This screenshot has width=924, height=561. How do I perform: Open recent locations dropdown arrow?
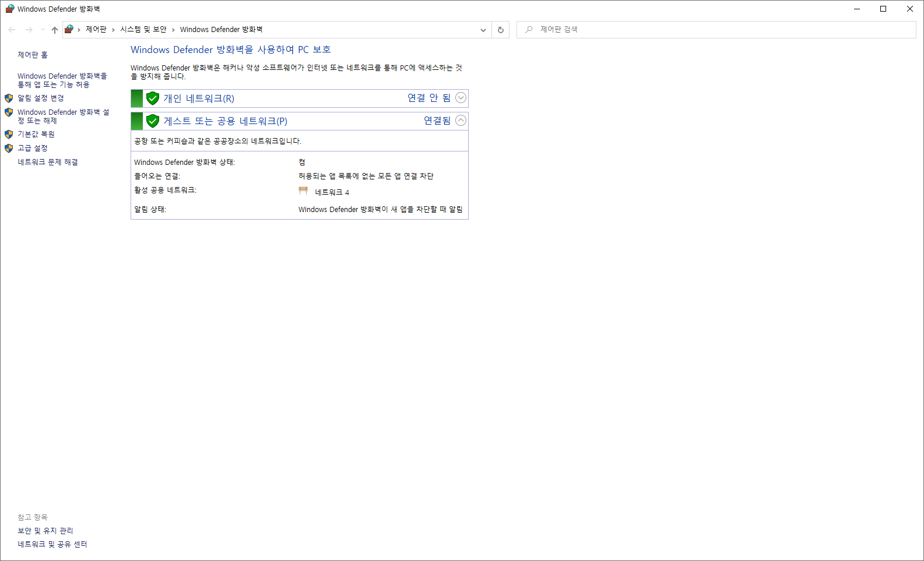(43, 30)
